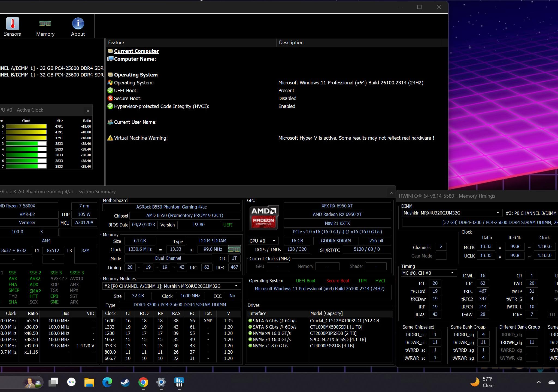
Task: Click the Current Computer heading link
Action: 136,51
